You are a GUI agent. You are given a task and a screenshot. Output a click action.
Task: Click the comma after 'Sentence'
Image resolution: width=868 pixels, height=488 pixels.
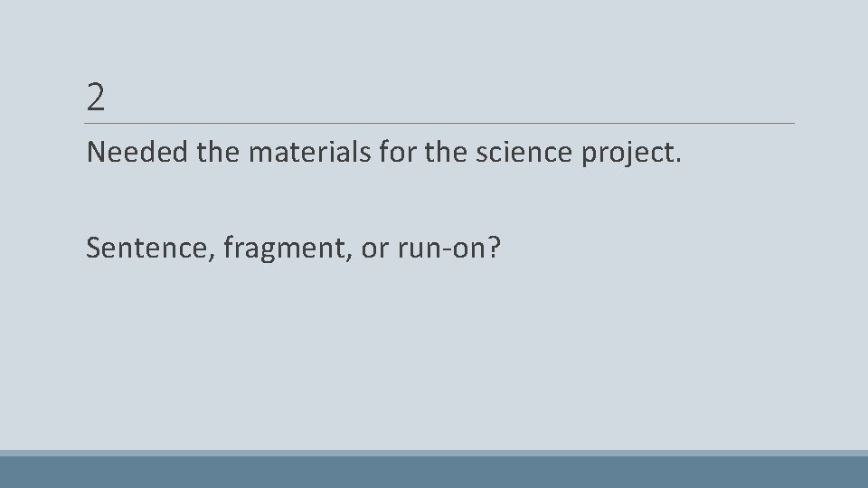point(212,258)
